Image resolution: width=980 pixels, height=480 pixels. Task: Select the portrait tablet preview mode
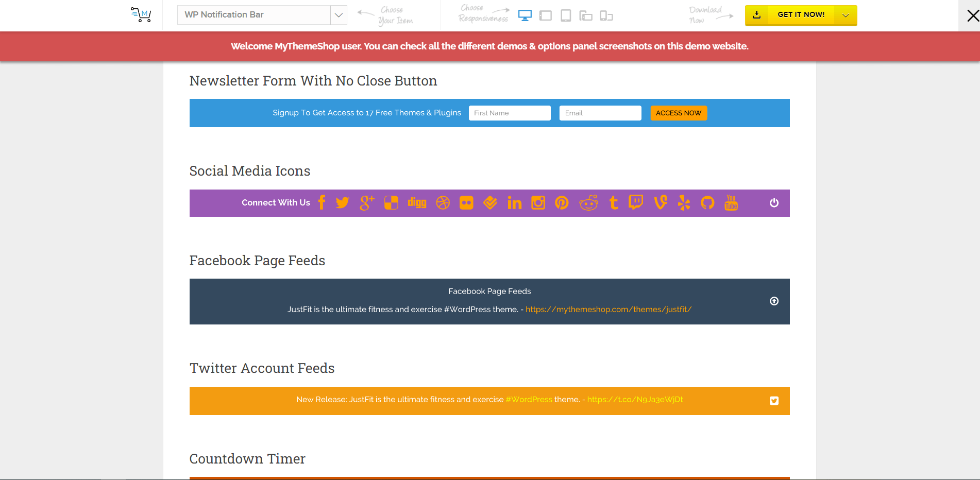pyautogui.click(x=566, y=16)
